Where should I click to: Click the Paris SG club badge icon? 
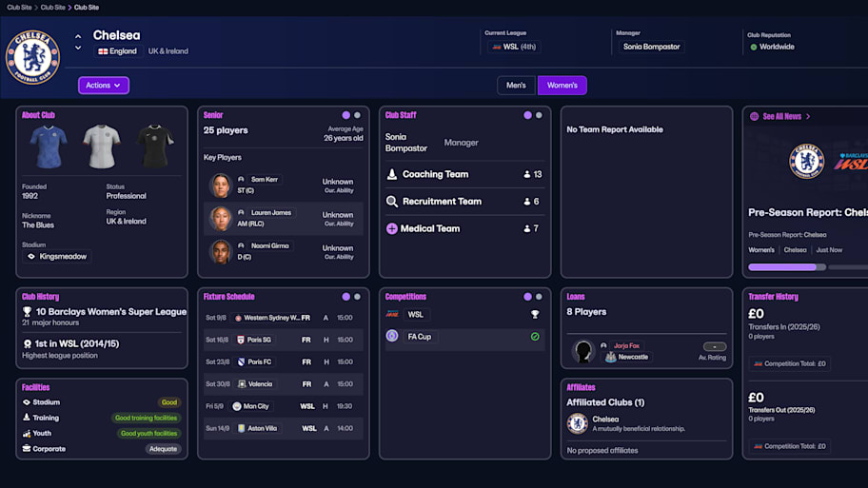click(241, 340)
